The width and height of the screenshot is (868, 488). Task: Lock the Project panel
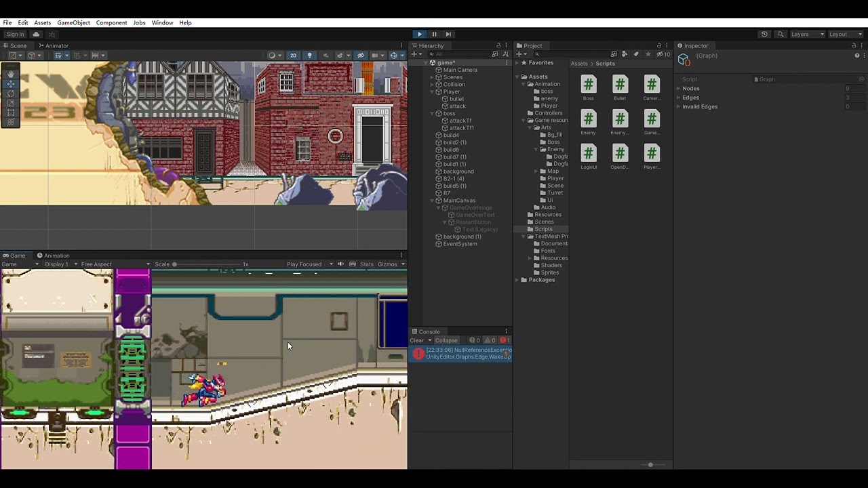coord(658,45)
